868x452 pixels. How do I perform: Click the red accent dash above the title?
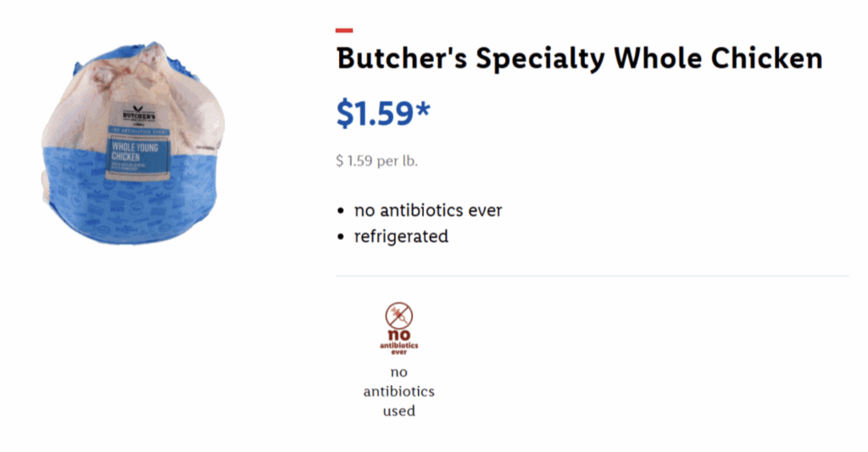click(344, 31)
